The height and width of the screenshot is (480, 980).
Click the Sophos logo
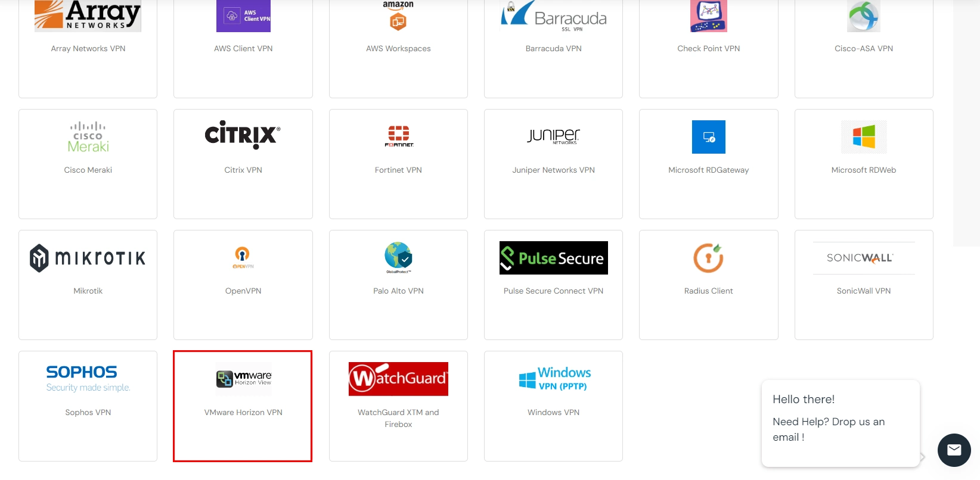(x=88, y=379)
